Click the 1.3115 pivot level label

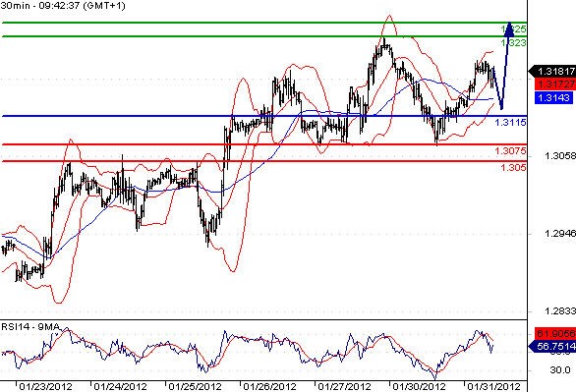[510, 123]
